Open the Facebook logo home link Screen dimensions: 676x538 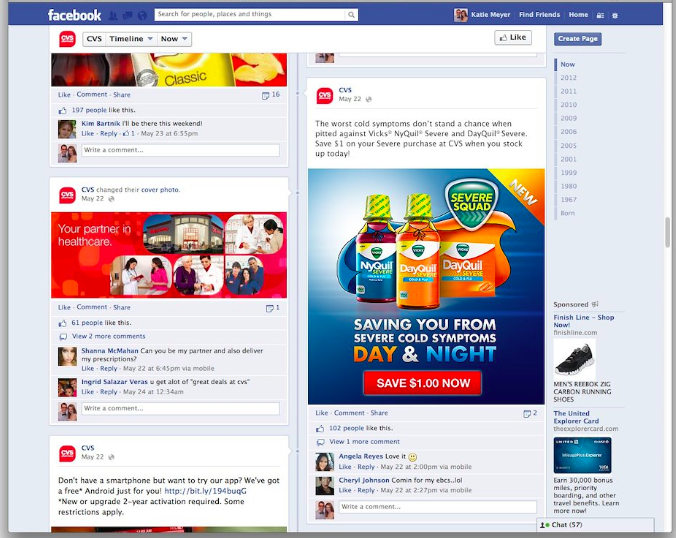tap(74, 15)
